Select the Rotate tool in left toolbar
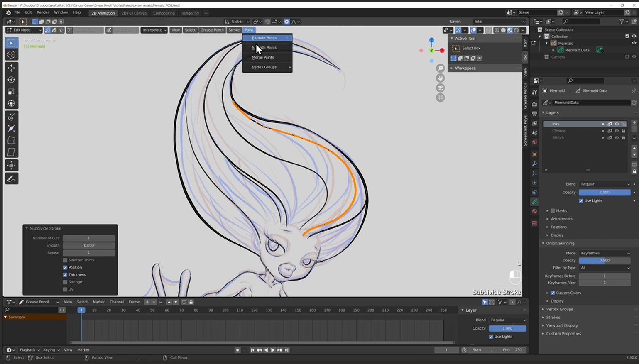The width and height of the screenshot is (639, 364). pyautogui.click(x=11, y=80)
